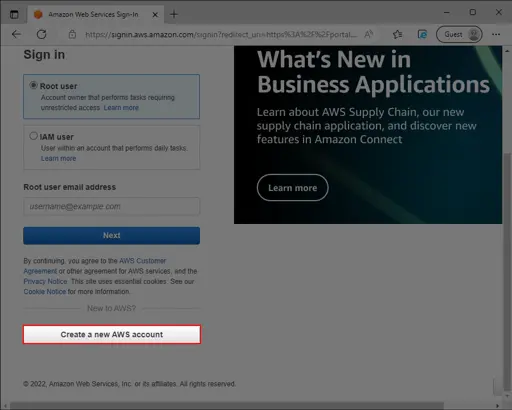Open the Privacy Notice link

pos(45,281)
